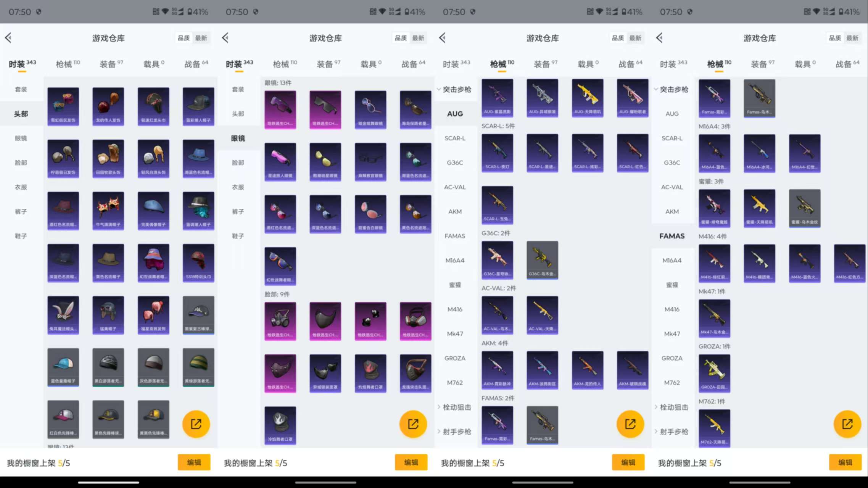
Task: Tap the 编辑 (Edit) button
Action: point(194,462)
